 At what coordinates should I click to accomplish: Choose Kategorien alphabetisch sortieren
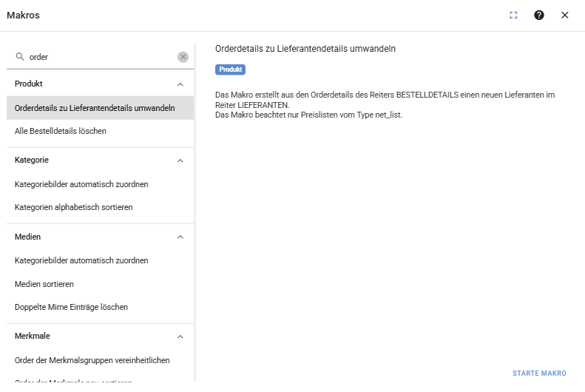coord(74,207)
